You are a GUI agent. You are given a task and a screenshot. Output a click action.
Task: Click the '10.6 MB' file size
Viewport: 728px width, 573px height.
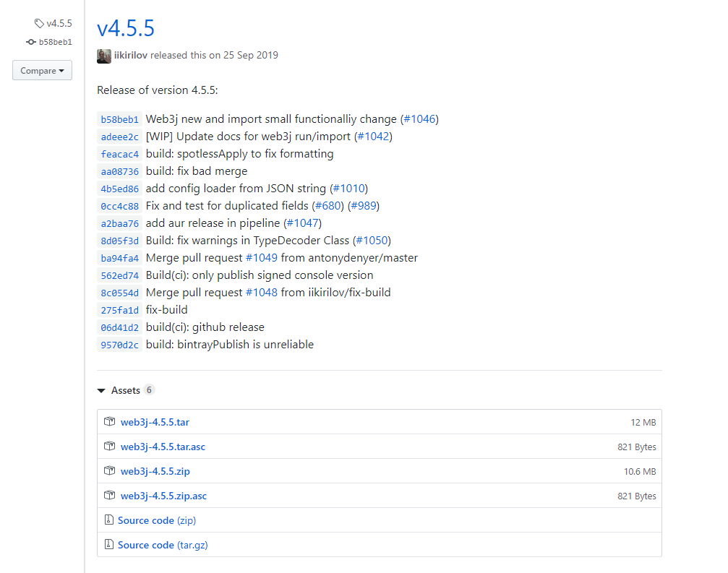640,471
